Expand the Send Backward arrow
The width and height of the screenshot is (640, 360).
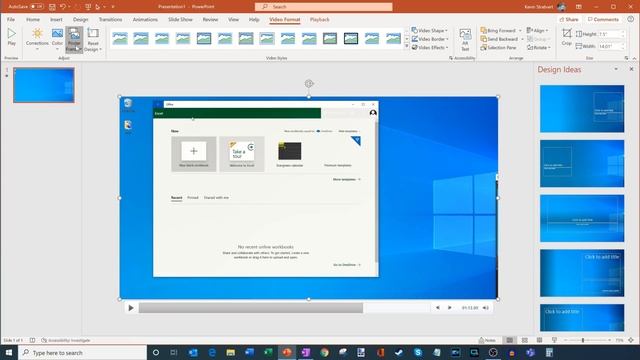(522, 39)
